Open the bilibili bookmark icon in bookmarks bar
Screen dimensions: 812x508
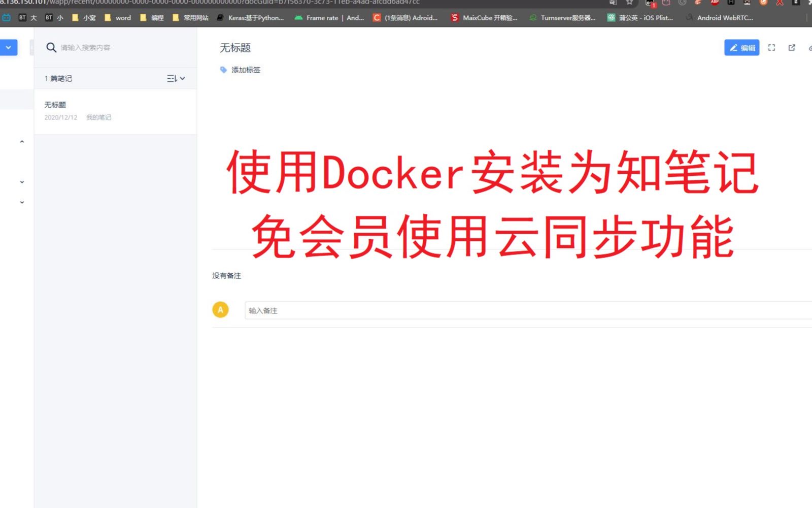6,18
